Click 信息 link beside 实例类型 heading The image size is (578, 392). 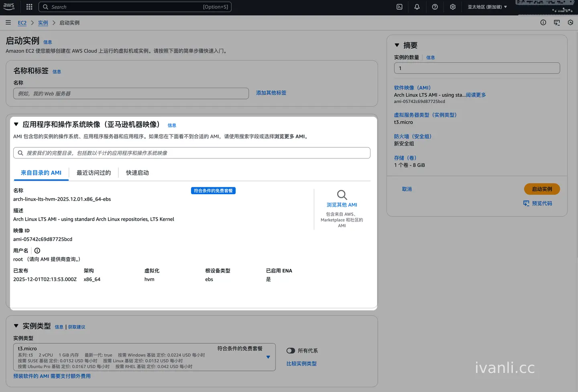(59, 327)
